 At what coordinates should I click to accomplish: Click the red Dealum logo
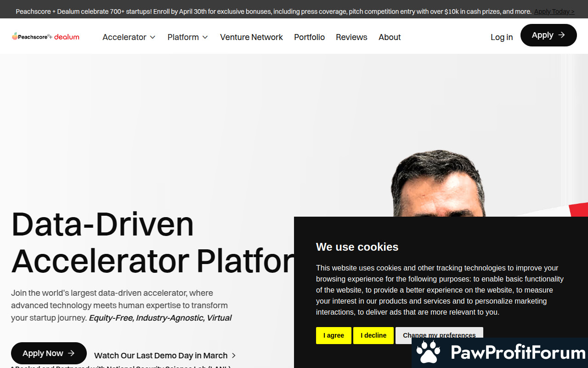[x=67, y=37]
